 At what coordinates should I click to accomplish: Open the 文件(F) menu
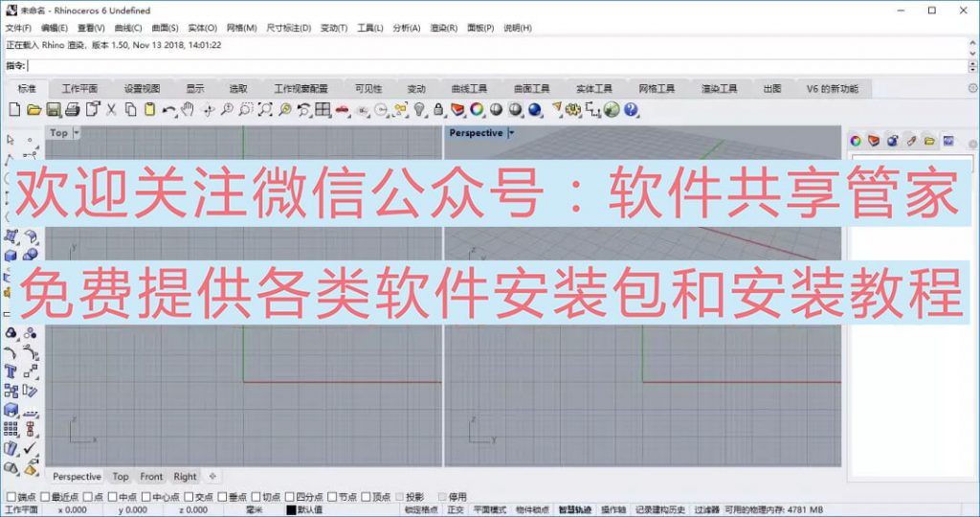pyautogui.click(x=18, y=28)
